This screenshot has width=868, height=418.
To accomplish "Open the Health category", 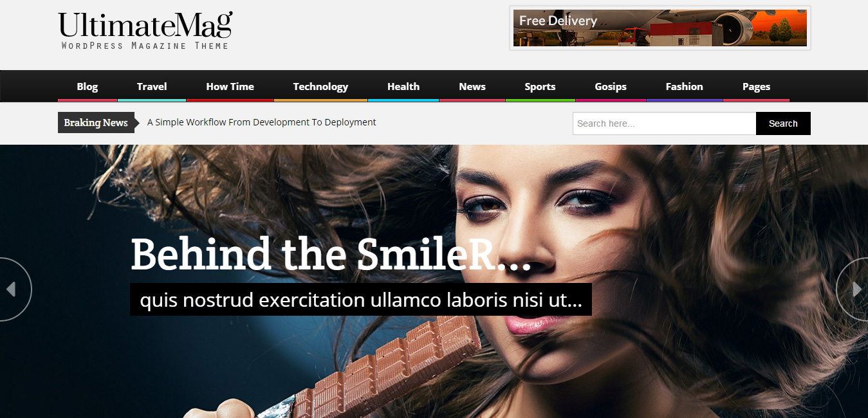I will tap(403, 86).
